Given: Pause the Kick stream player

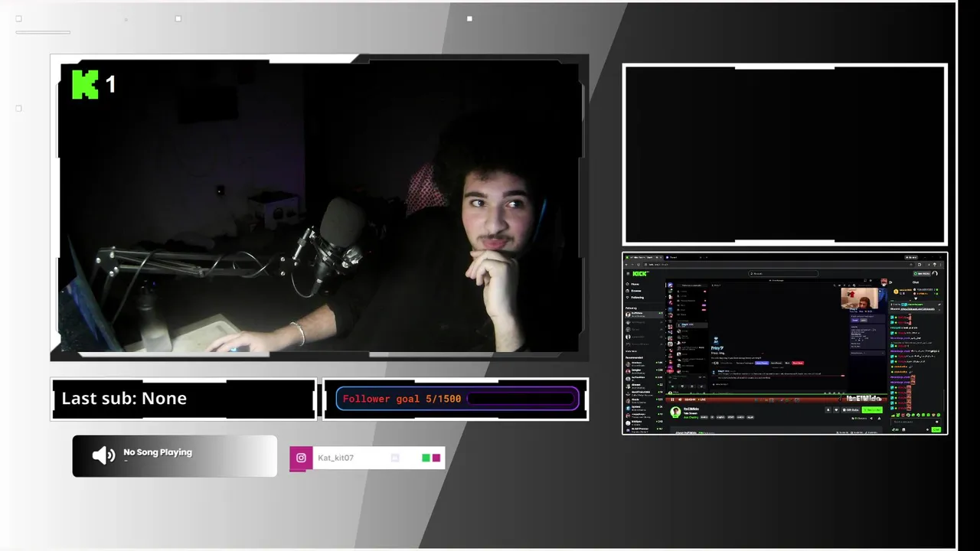Looking at the screenshot, I should (672, 399).
